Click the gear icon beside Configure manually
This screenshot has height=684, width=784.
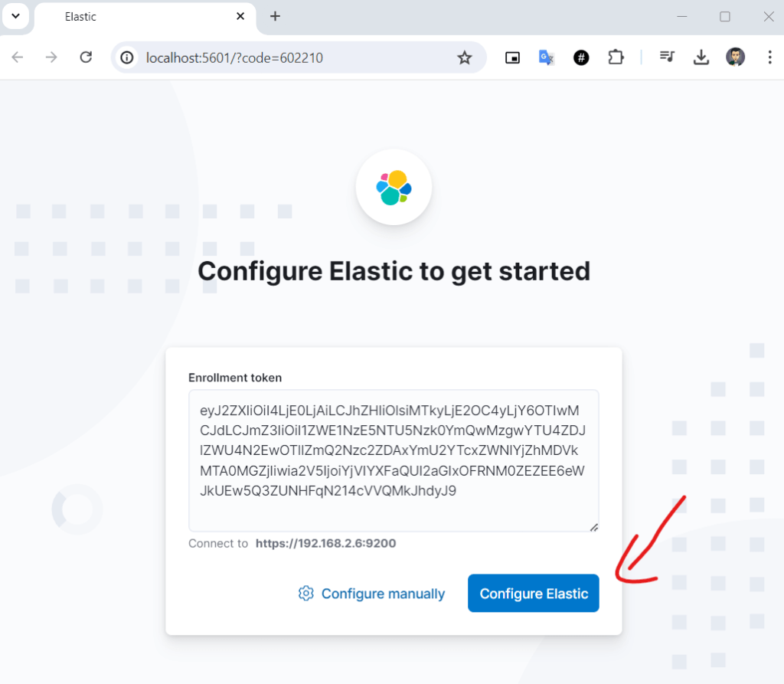[x=306, y=594]
